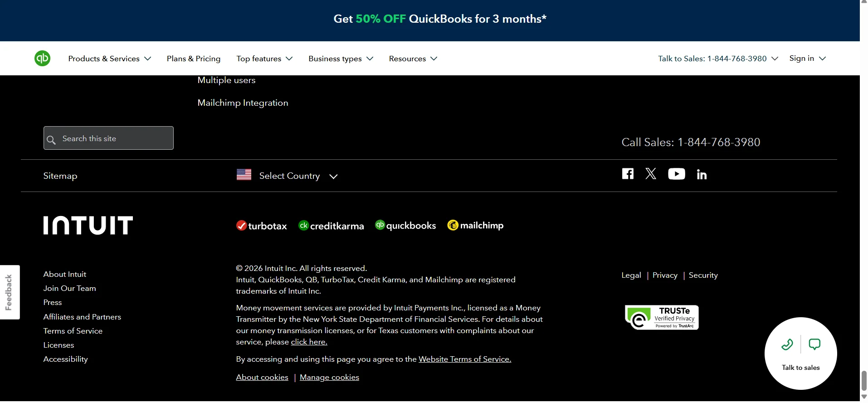Open the Legal link

point(631,275)
